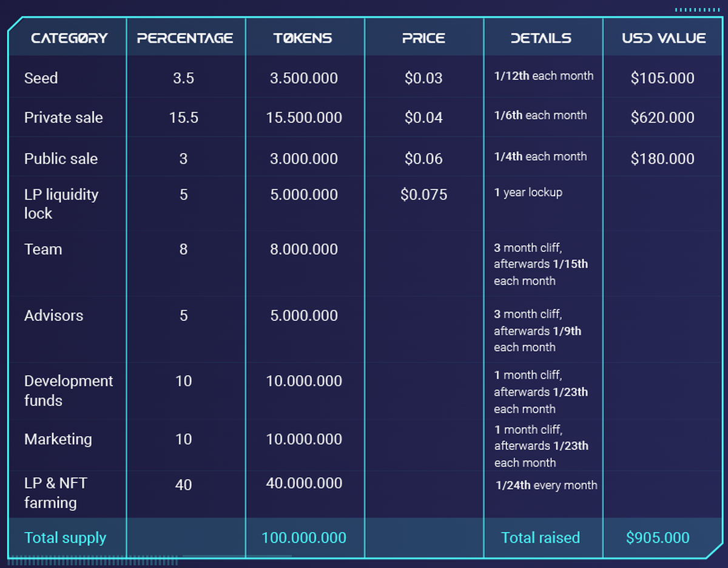Click the Advisors row label
This screenshot has width=728, height=568.
pos(53,316)
